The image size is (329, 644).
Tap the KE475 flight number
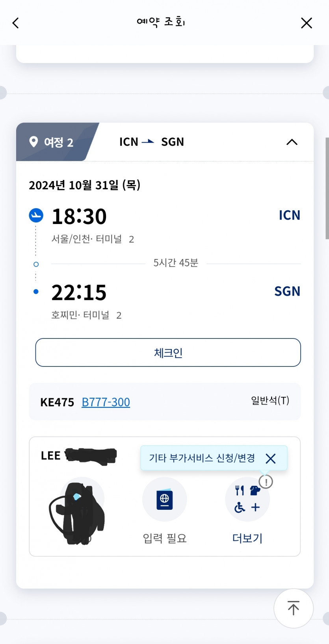tap(57, 402)
